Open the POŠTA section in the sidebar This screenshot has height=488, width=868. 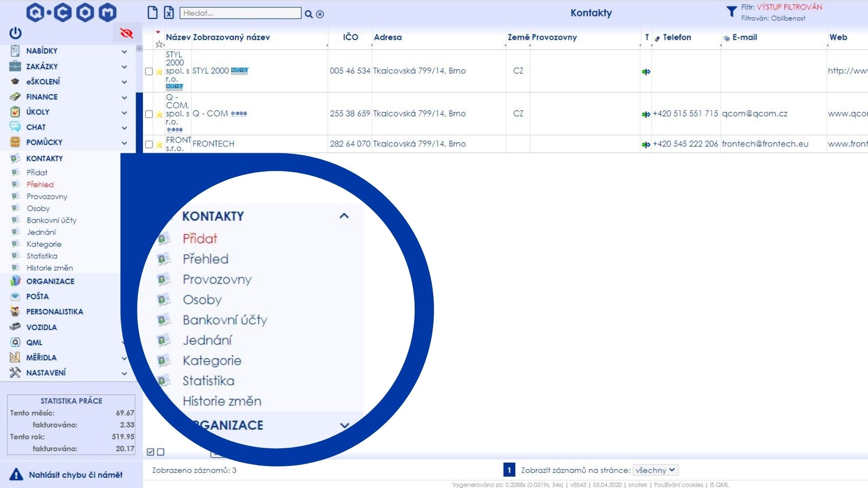pyautogui.click(x=37, y=296)
